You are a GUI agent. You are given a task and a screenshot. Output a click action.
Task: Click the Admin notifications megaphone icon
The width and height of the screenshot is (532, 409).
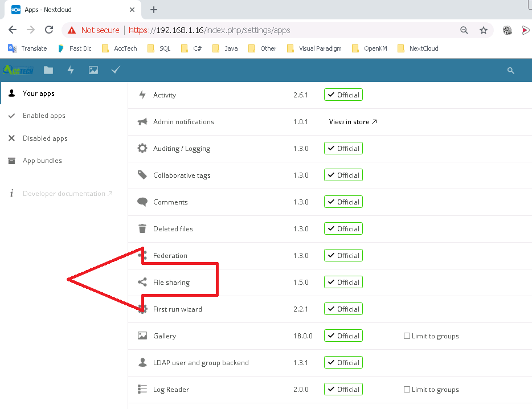click(142, 121)
